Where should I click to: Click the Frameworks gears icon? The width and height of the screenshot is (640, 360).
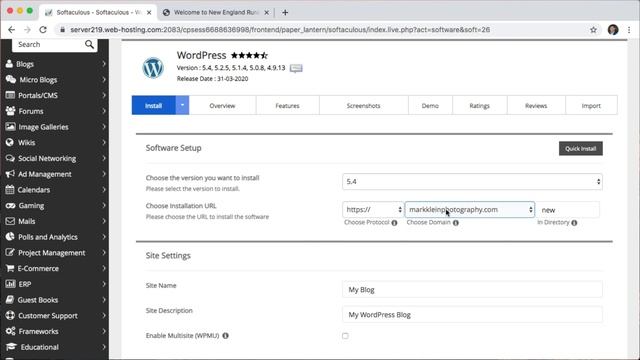[x=11, y=331]
